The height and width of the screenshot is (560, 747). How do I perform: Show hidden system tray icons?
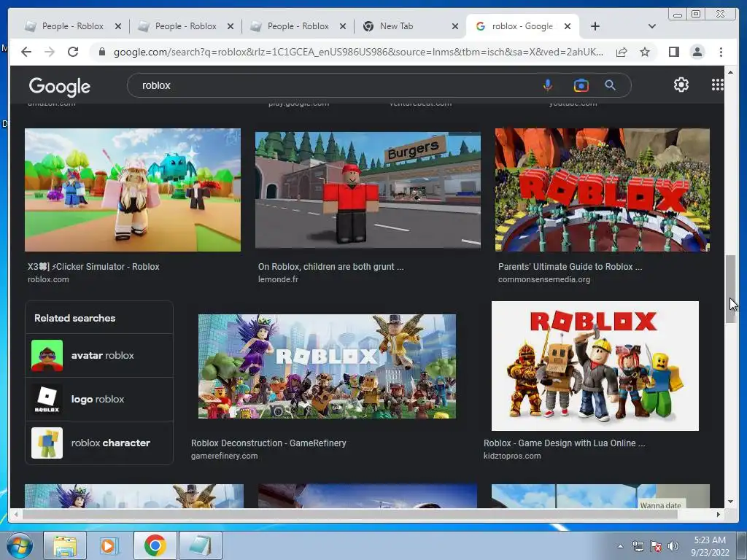620,546
